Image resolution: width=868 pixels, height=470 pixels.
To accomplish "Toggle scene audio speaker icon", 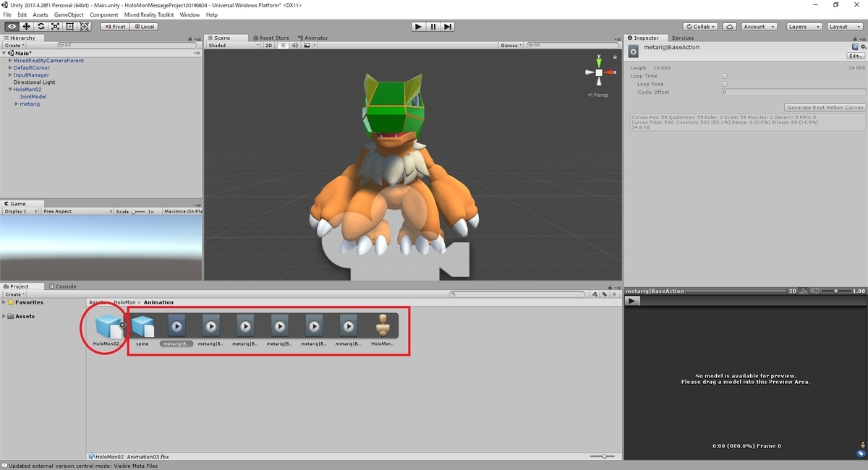I will (294, 46).
